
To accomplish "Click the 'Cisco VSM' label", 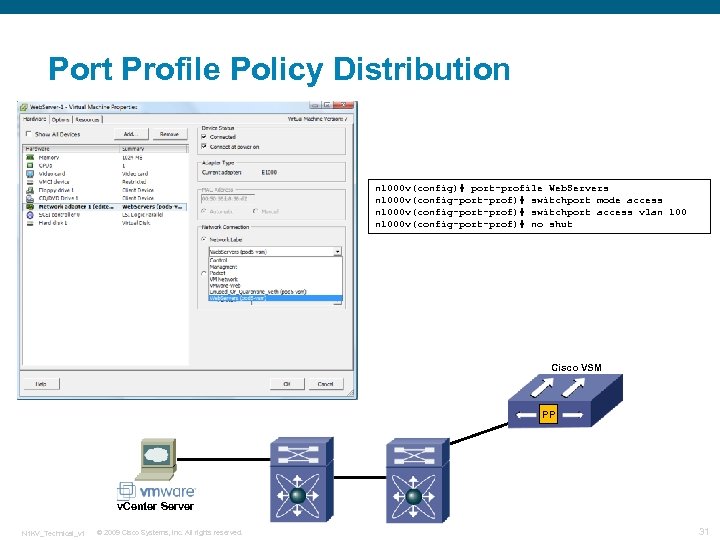I will (x=576, y=367).
